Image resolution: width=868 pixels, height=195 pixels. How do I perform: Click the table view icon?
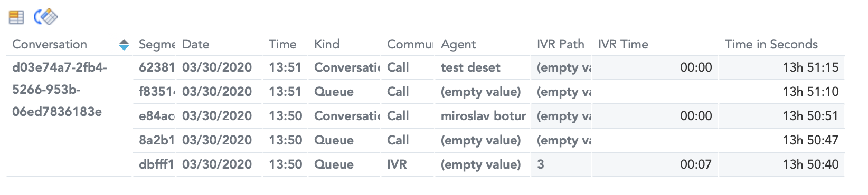16,17
